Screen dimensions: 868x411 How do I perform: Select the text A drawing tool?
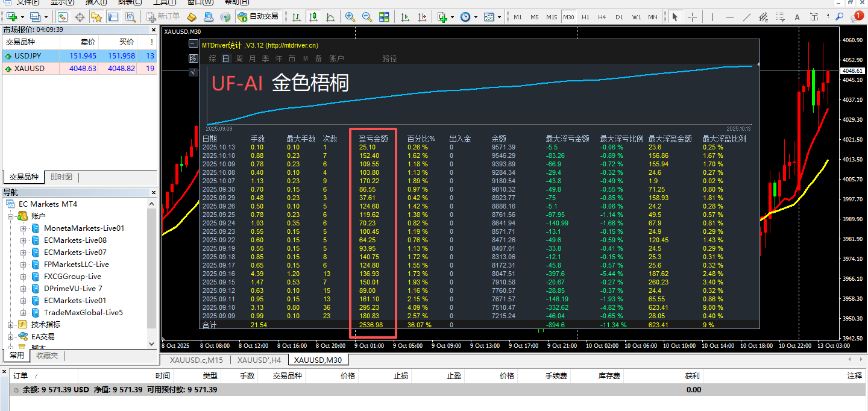click(x=797, y=17)
